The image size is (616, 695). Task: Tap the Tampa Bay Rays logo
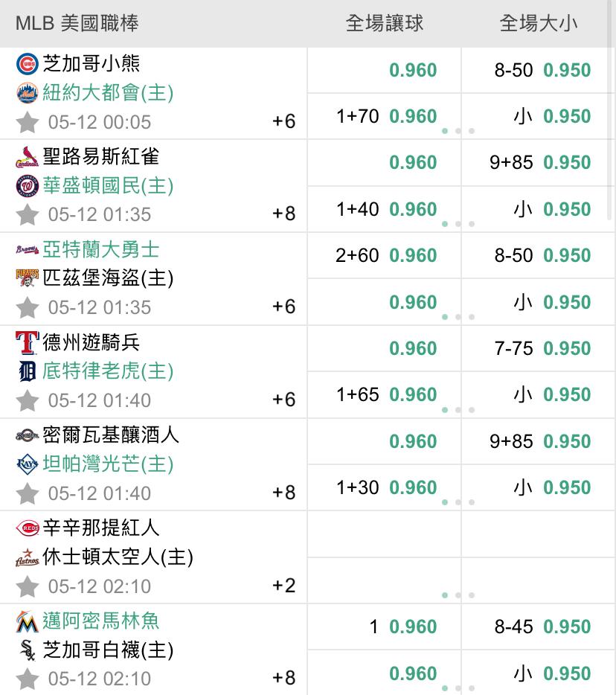click(x=27, y=464)
